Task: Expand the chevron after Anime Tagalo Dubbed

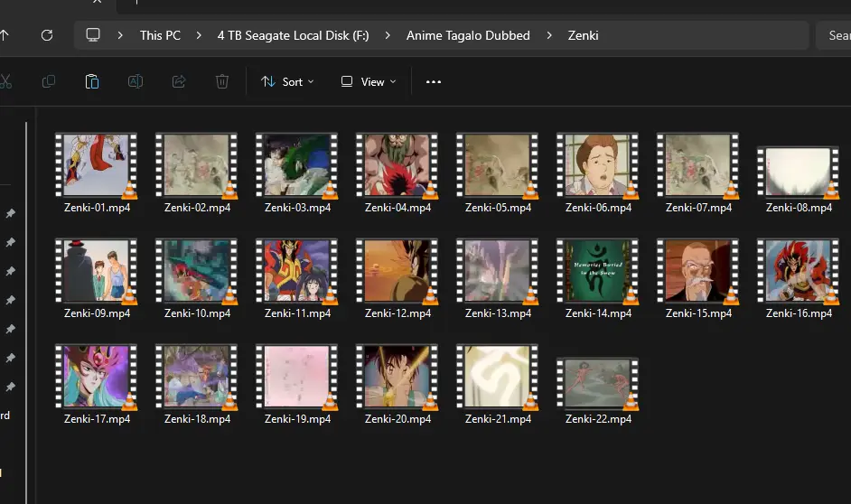Action: (x=549, y=35)
